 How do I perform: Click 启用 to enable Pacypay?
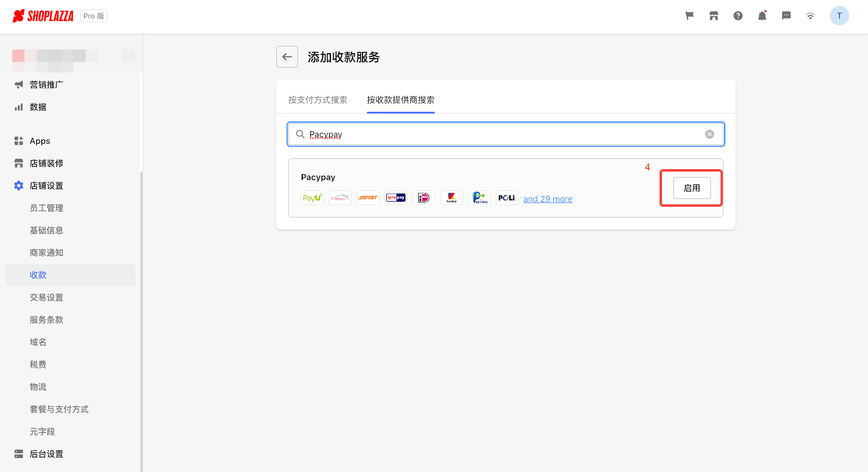(x=692, y=188)
